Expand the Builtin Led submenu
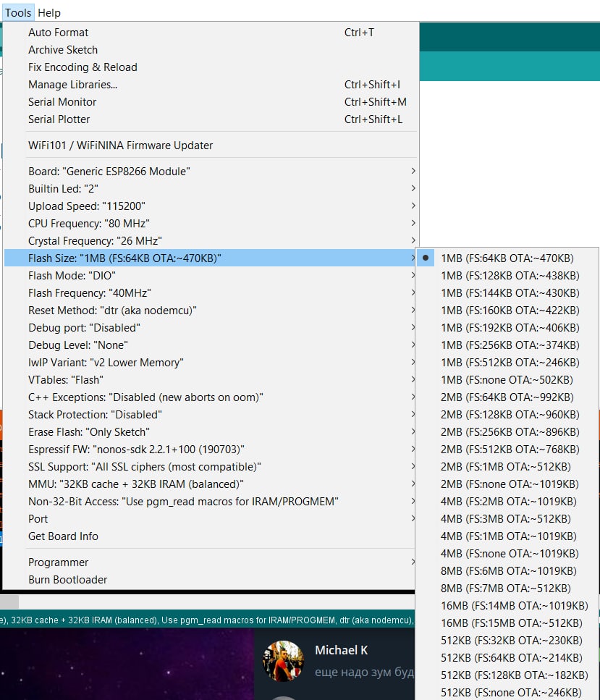Image resolution: width=600 pixels, height=700 pixels. pyautogui.click(x=210, y=188)
